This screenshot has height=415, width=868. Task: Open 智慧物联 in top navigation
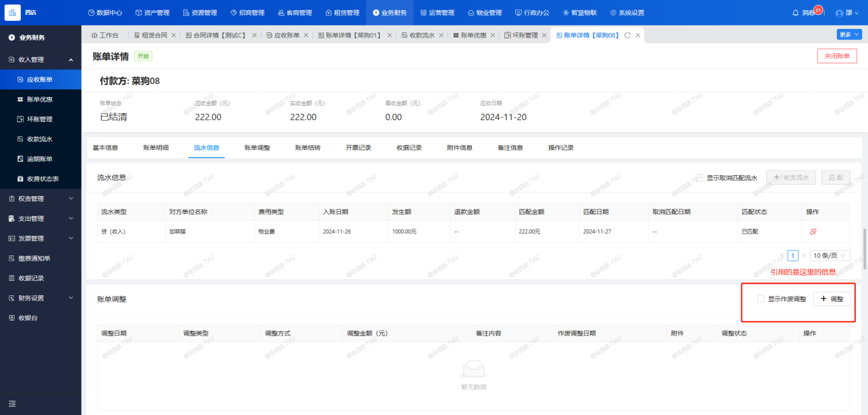(580, 13)
